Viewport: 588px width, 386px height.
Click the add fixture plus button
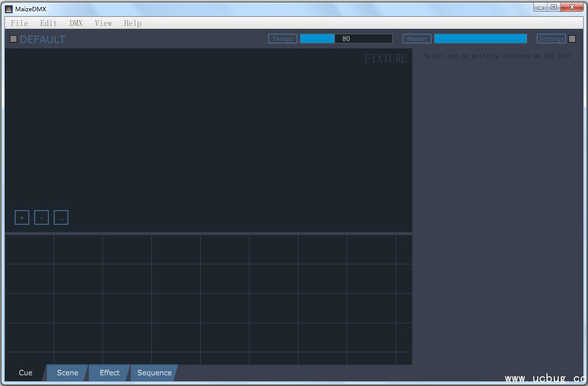(x=22, y=217)
